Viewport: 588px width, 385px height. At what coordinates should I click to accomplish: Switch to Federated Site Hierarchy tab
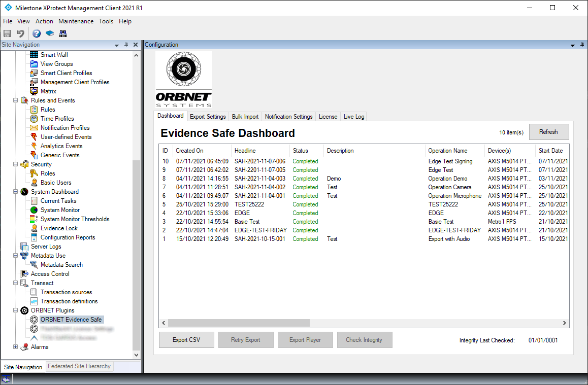tap(79, 366)
